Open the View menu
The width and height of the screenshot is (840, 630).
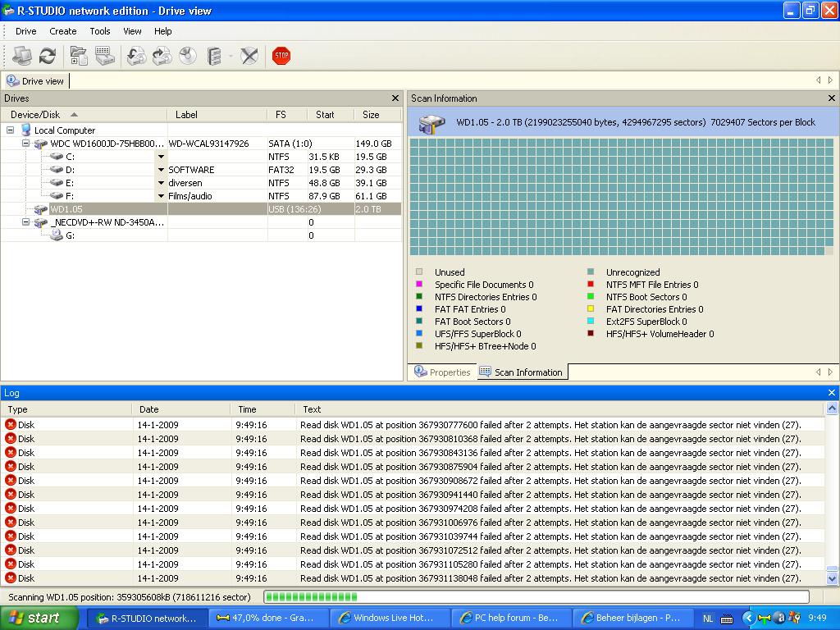click(x=132, y=31)
